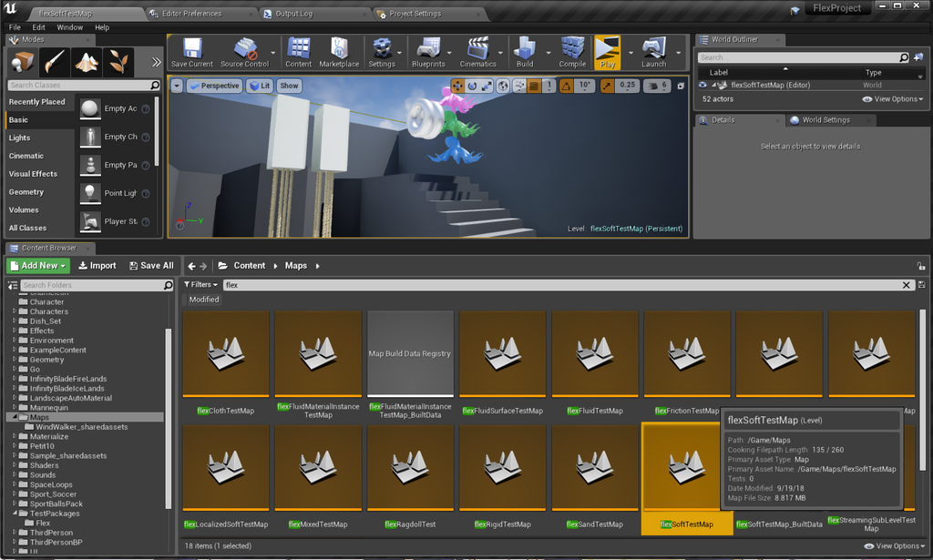Toggle visibility of flexSoftTestMap in Outliner

702,85
